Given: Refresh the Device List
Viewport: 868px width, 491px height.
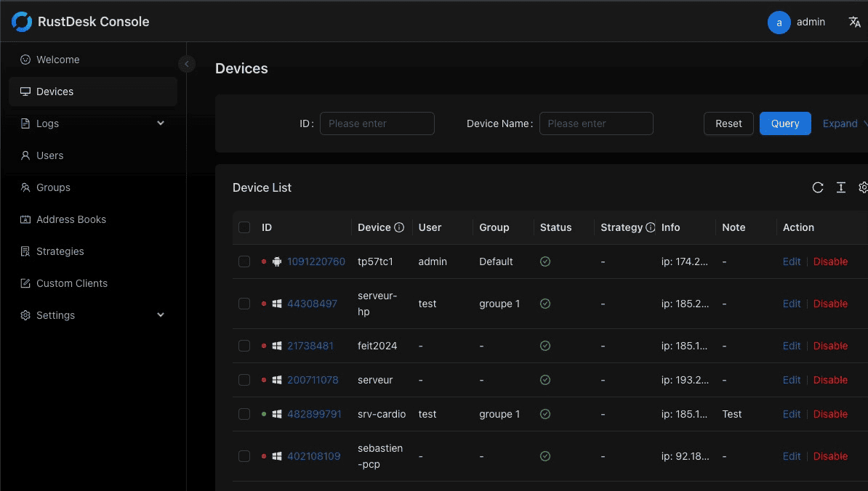Looking at the screenshot, I should pyautogui.click(x=818, y=187).
